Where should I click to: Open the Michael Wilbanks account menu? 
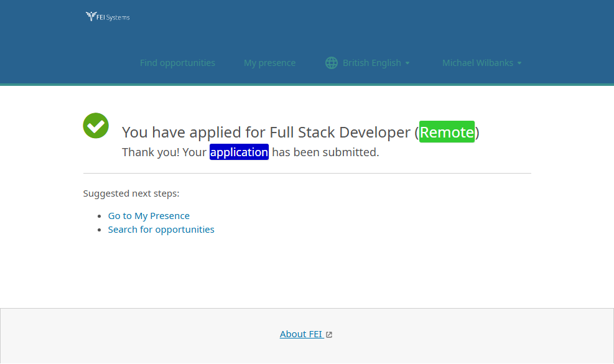(477, 63)
